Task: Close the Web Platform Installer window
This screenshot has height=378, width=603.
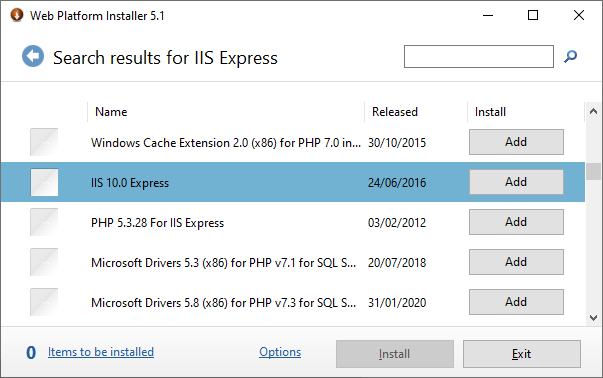Action: click(579, 15)
